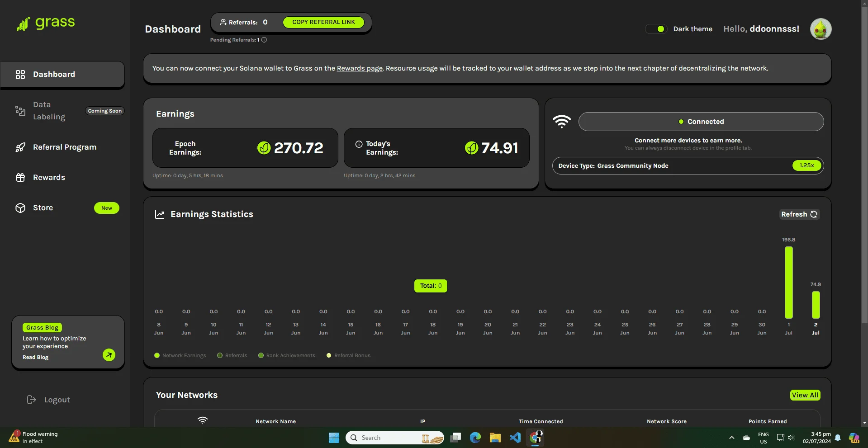Open the notification bell icon

click(x=838, y=438)
